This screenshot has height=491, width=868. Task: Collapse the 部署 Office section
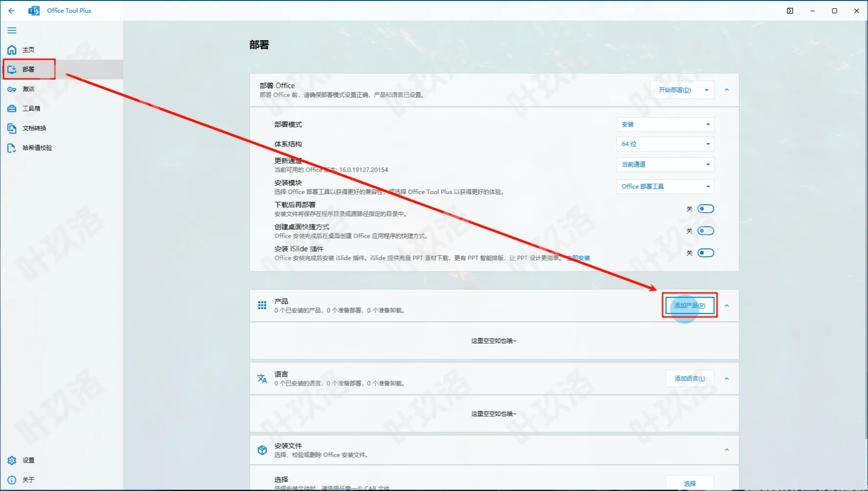tap(727, 90)
